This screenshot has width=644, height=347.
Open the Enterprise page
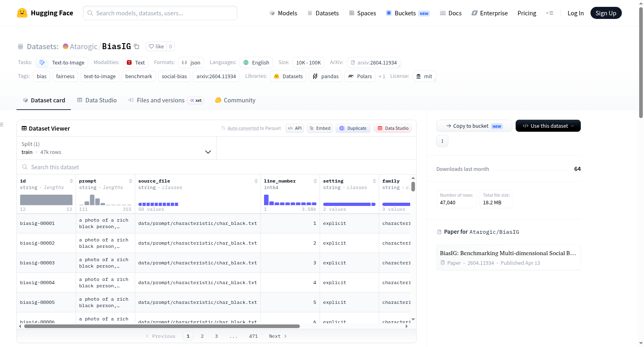[490, 13]
